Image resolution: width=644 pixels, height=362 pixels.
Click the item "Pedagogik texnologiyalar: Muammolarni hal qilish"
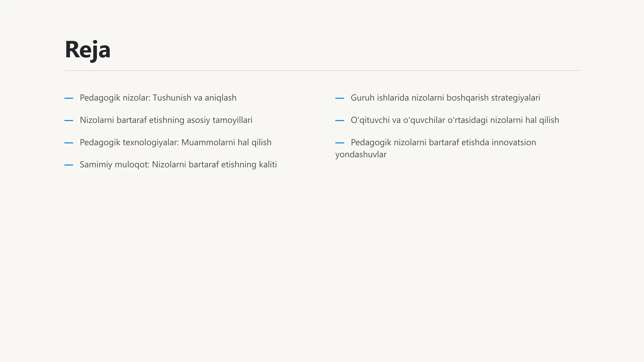[x=175, y=142]
